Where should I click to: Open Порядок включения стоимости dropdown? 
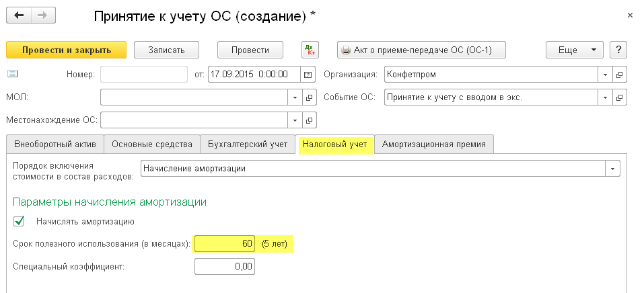[612, 168]
